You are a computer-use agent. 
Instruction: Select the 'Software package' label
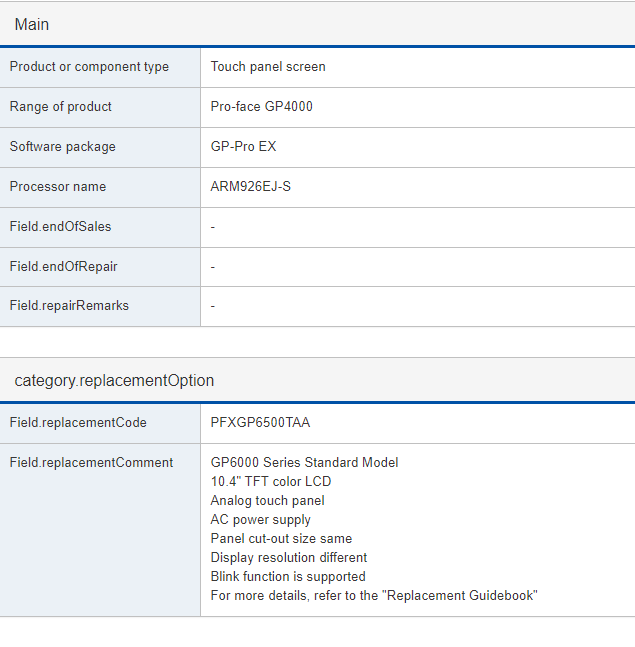(x=63, y=146)
